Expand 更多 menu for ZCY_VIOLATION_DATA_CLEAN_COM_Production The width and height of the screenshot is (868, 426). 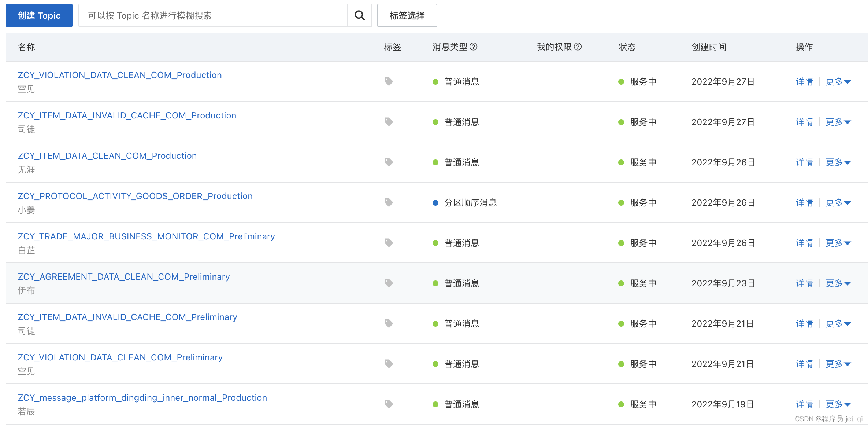(x=838, y=82)
